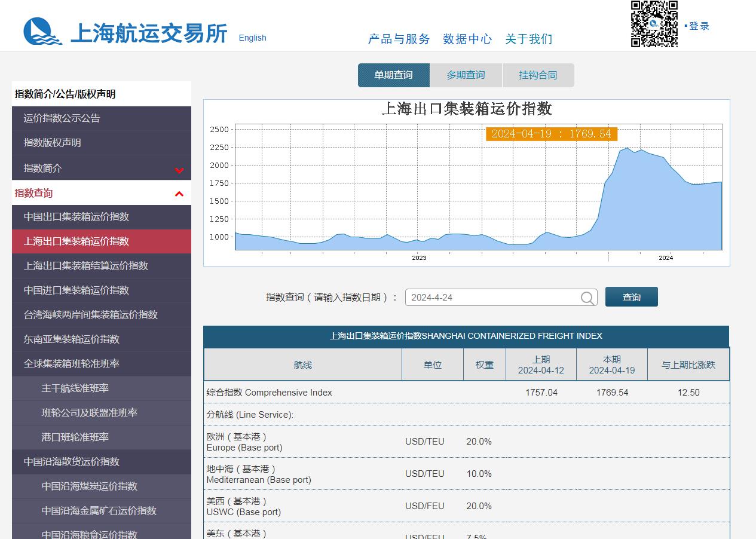Click the index date input field
Screen dimensions: 756x539
click(490, 297)
